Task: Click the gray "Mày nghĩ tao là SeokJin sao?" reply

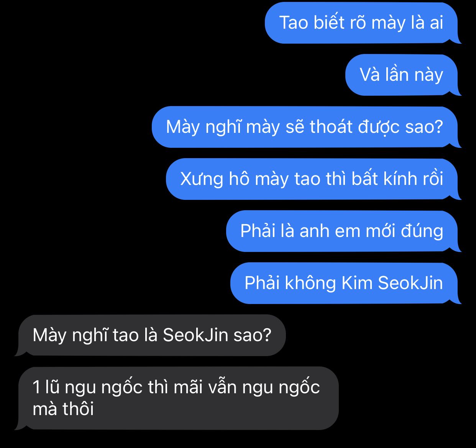Action: tap(151, 335)
